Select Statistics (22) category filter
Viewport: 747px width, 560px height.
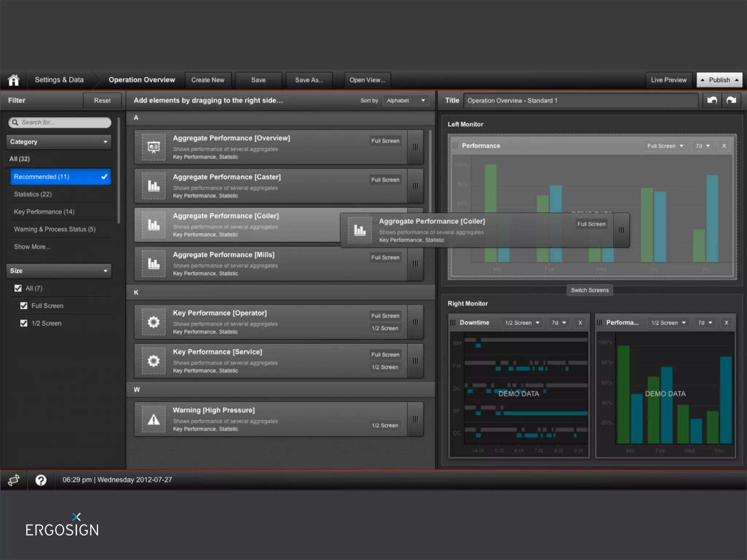point(33,194)
